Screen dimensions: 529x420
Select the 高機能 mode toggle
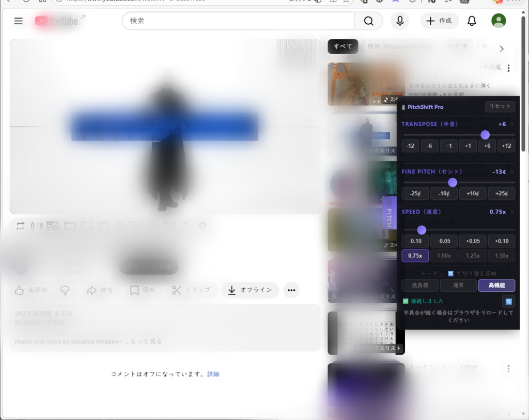click(496, 285)
